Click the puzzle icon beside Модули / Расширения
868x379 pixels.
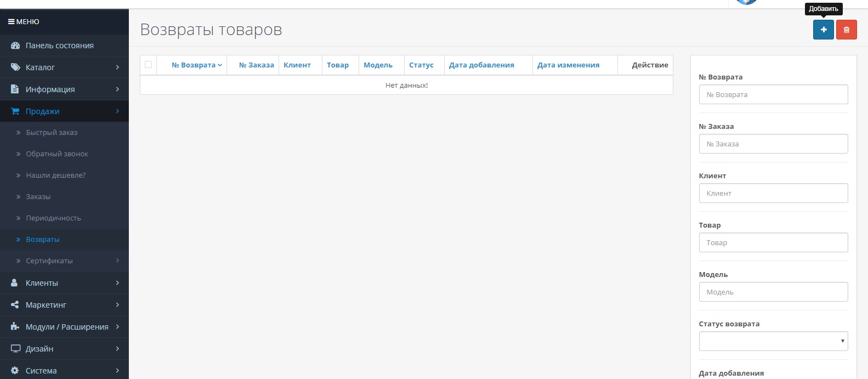coord(15,327)
